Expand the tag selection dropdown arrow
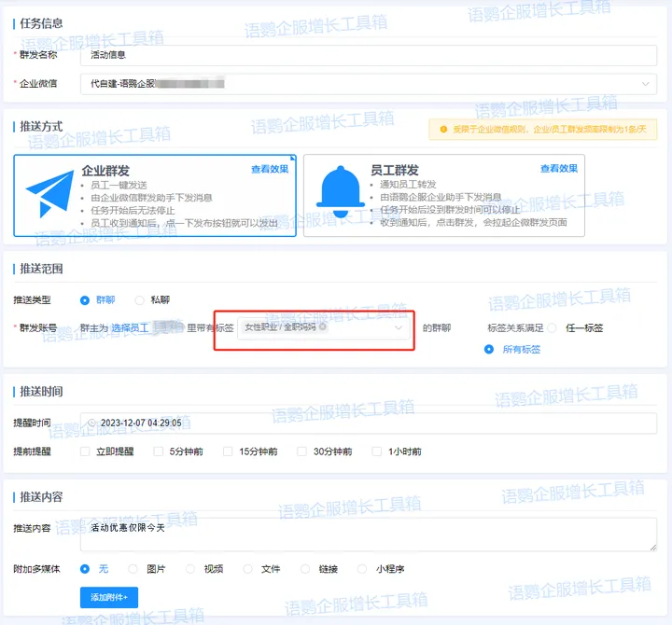 coord(399,328)
